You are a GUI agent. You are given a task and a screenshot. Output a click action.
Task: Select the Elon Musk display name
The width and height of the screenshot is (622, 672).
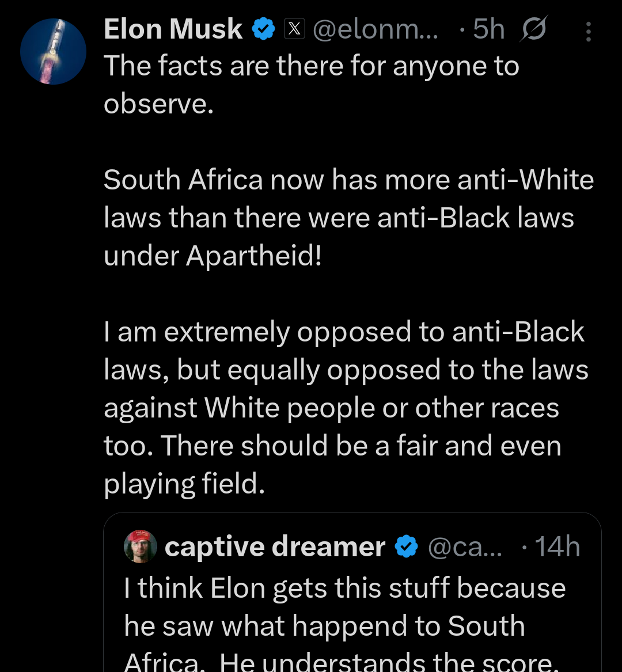tap(172, 28)
